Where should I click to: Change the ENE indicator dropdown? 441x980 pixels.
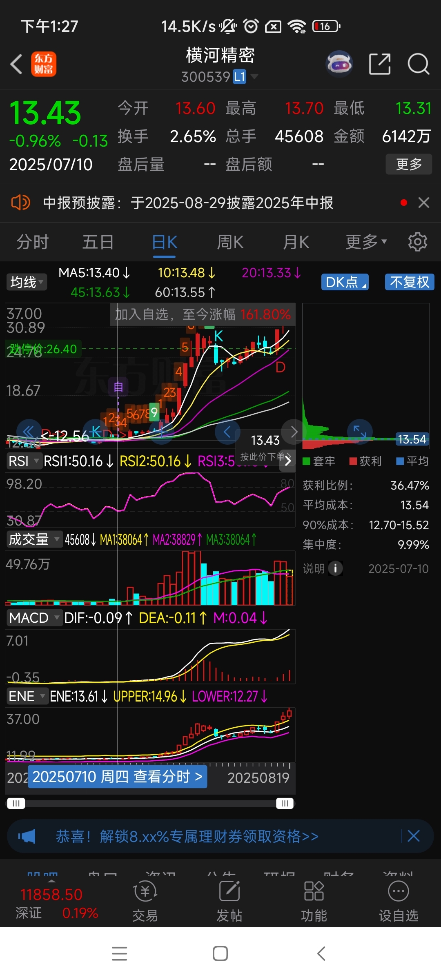pos(27,696)
